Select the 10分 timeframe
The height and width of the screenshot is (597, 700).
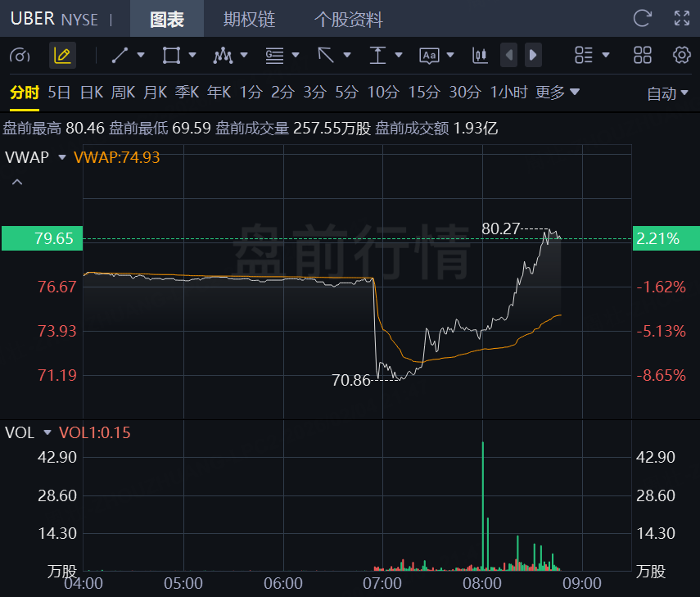[383, 93]
